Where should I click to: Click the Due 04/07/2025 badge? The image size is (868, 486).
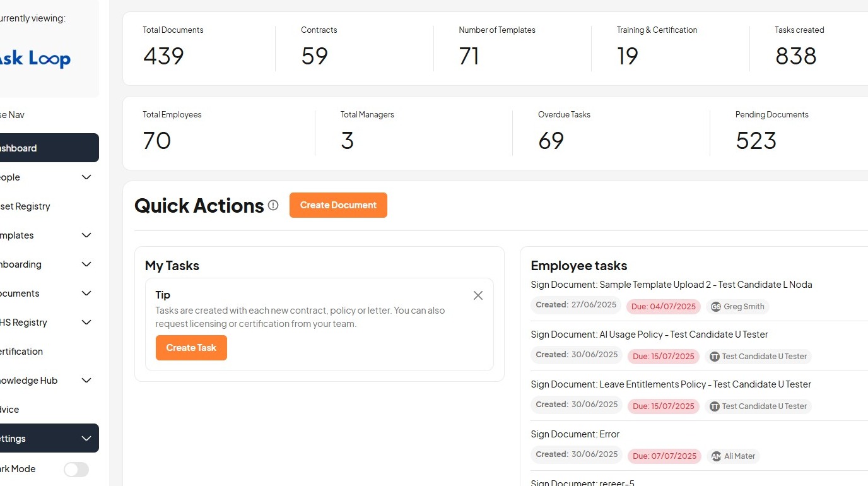[x=664, y=307]
